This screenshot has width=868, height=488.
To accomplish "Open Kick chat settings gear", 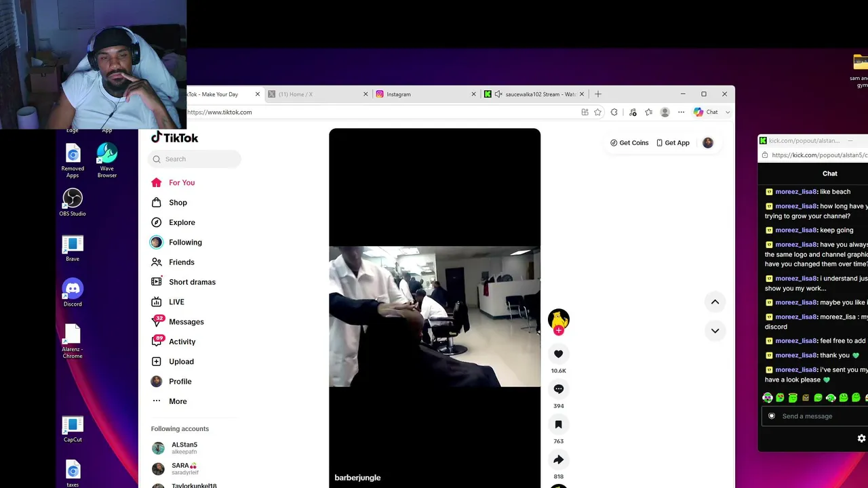I will tap(861, 439).
